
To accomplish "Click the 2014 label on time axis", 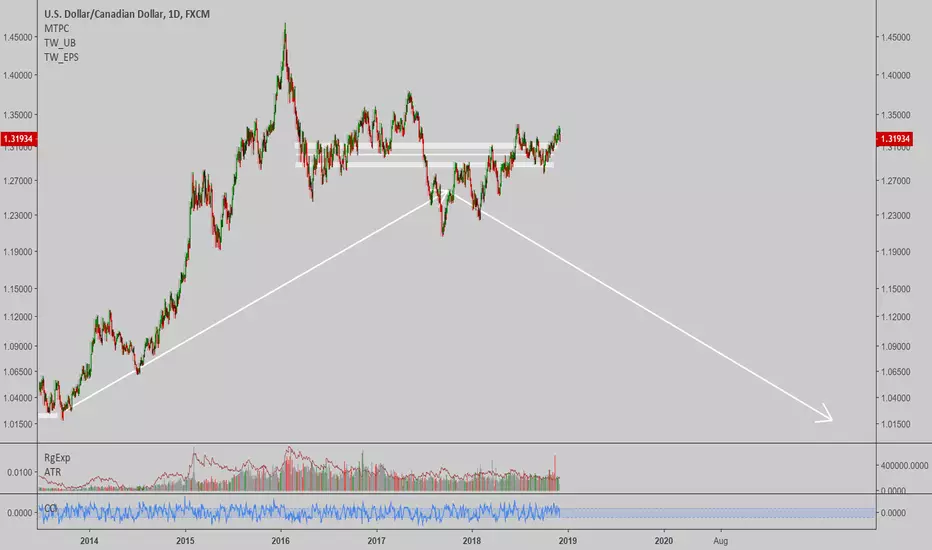I will point(89,540).
